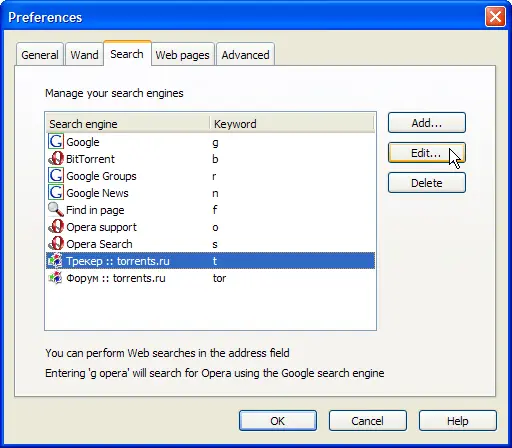Delete the selected search engine

pos(427,183)
